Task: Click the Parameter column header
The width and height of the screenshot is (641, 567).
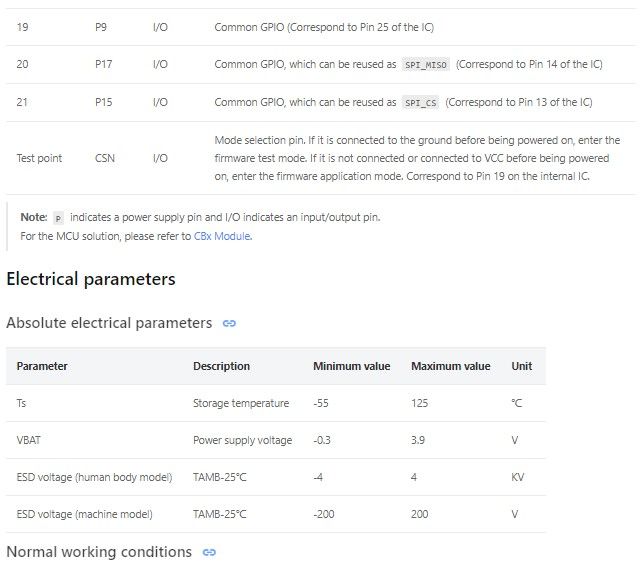Action: pyautogui.click(x=42, y=366)
